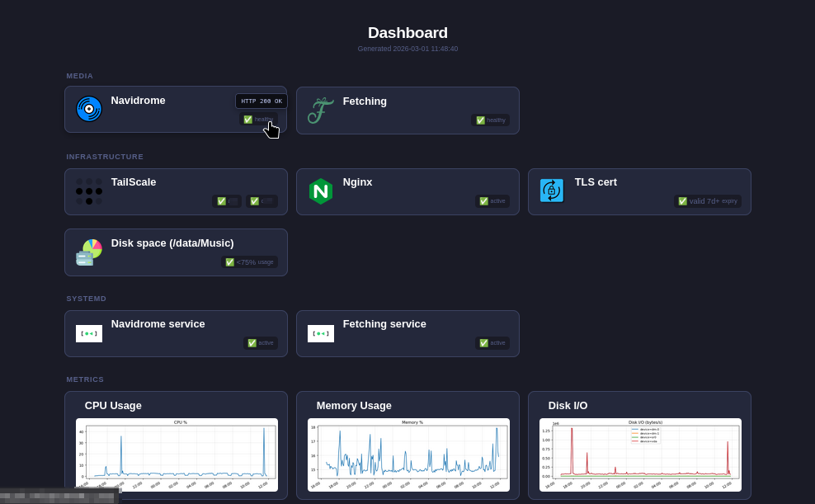Screen dimensions: 815x504
Task: Click the Memory Usage chart thumbnail
Action: pos(407,455)
